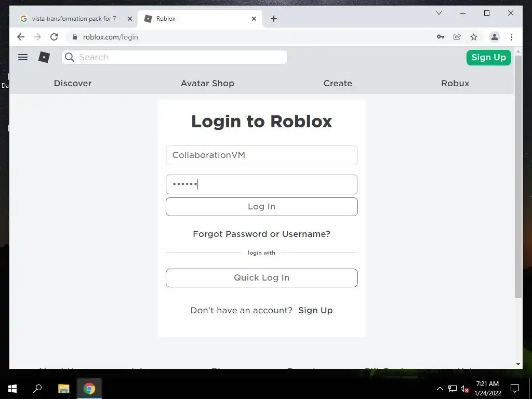532x399 pixels.
Task: Open the Create menu item
Action: pyautogui.click(x=338, y=84)
